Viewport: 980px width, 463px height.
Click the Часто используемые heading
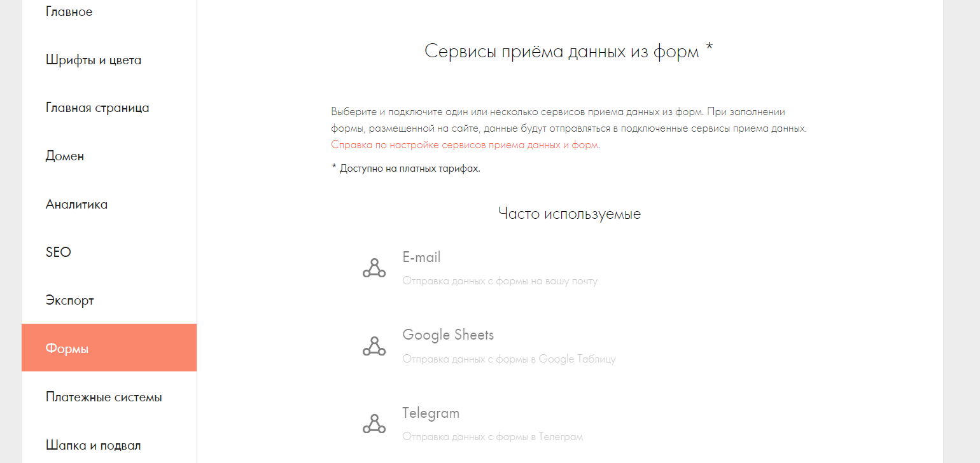tap(570, 214)
